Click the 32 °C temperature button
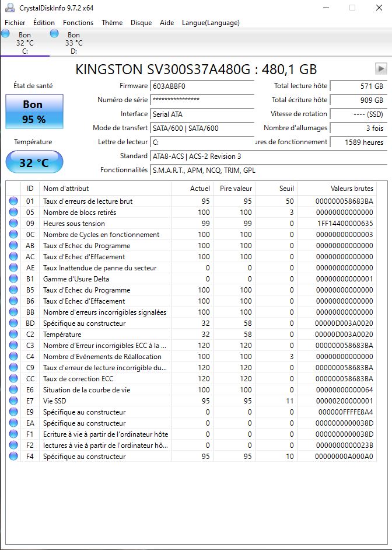Viewport: 392px width, 550px height. point(34,162)
